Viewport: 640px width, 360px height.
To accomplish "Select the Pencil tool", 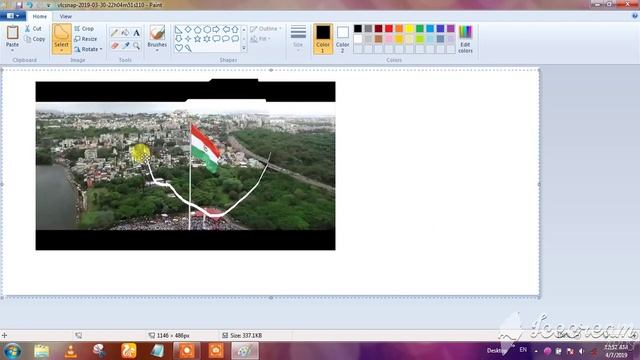I will (115, 33).
